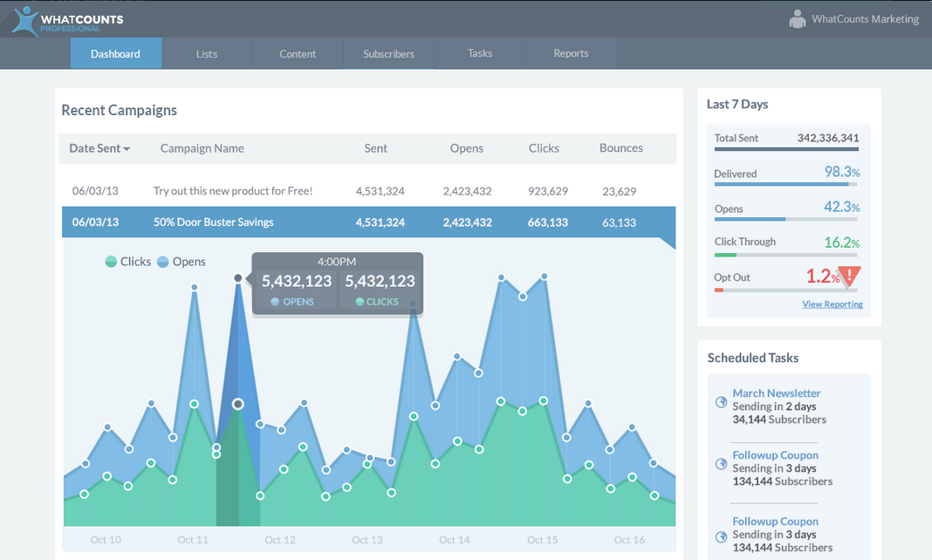This screenshot has width=932, height=560.
Task: Toggle the Opens legend series
Action: (182, 262)
